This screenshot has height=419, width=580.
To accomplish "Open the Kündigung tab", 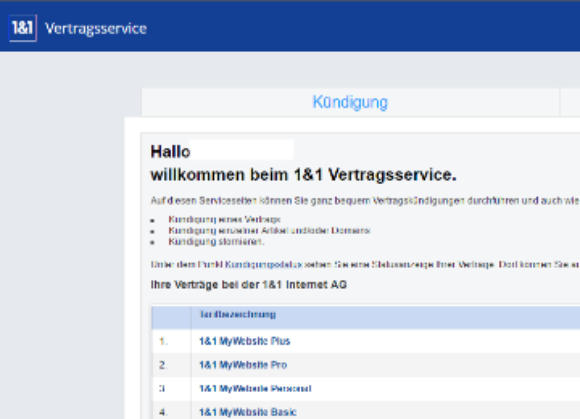I will point(350,102).
